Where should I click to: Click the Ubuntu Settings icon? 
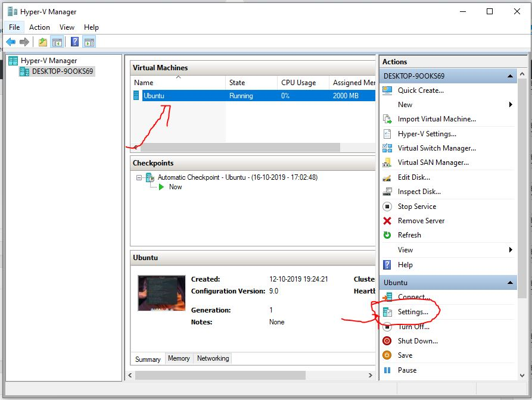tap(387, 312)
